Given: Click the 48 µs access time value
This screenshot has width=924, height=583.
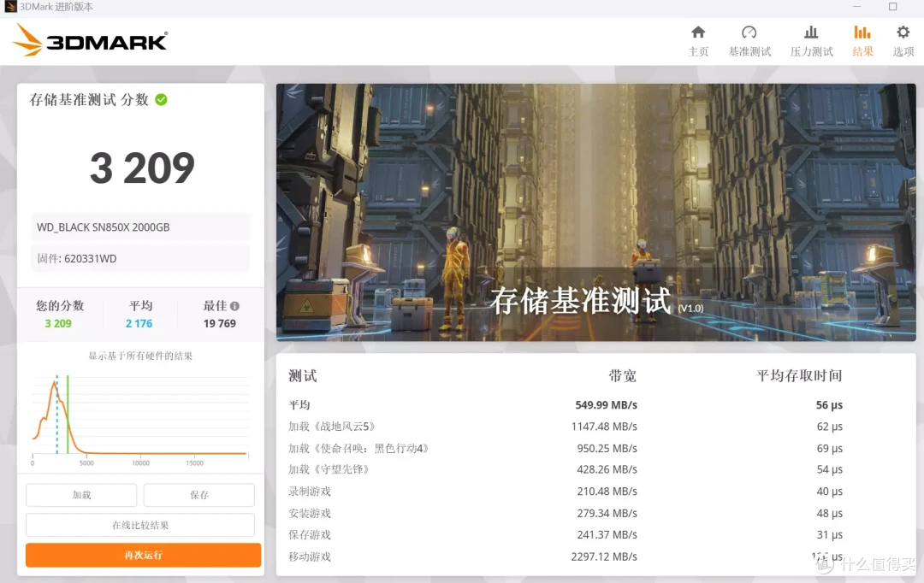Looking at the screenshot, I should (830, 513).
